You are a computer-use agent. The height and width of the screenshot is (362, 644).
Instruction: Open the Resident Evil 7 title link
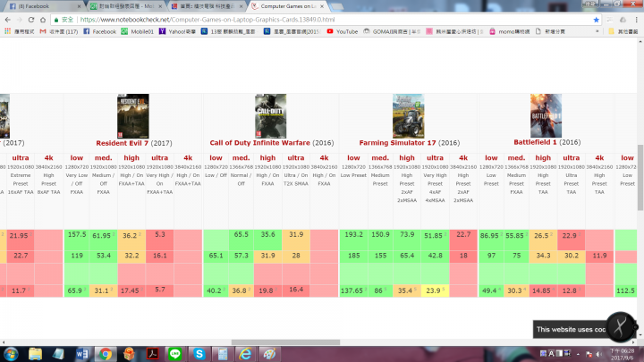122,143
